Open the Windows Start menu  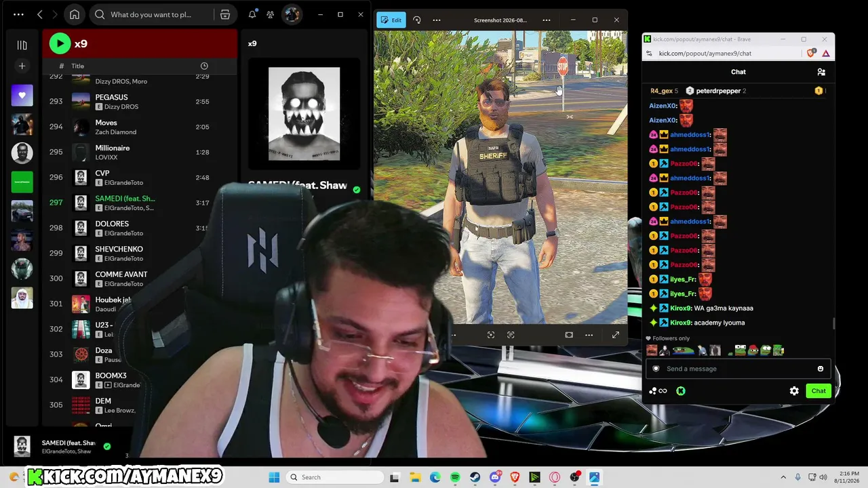click(x=274, y=477)
